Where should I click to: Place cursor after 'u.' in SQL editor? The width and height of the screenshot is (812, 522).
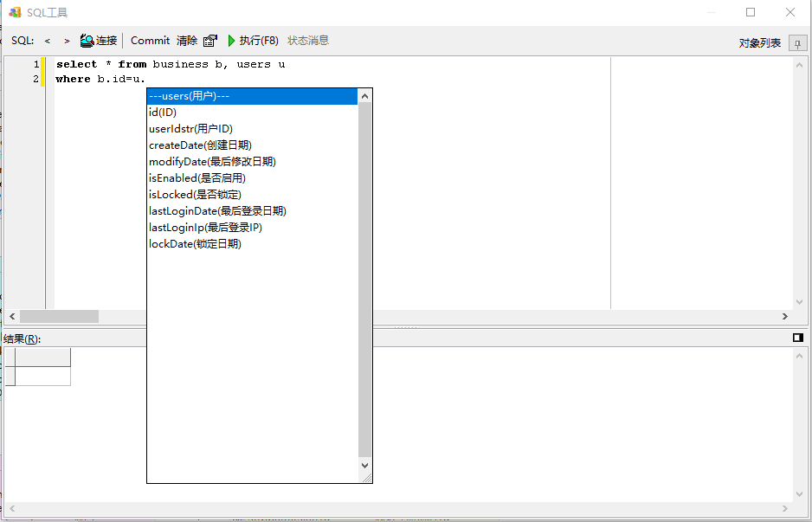(146, 80)
